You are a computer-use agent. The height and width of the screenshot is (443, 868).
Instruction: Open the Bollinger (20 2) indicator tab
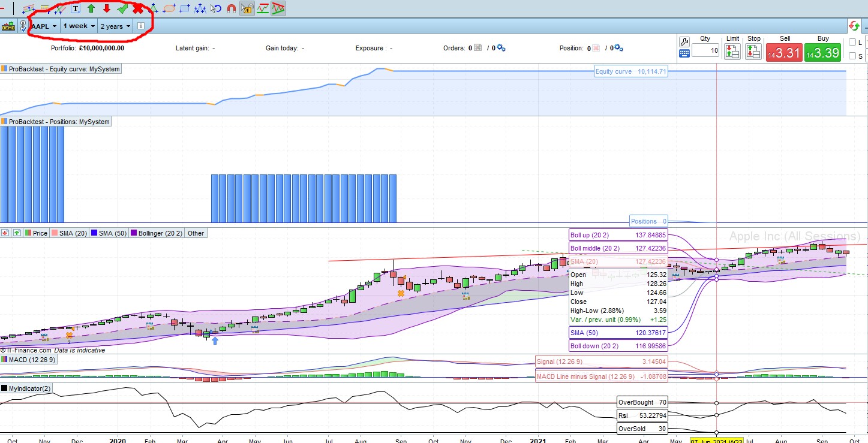point(156,233)
